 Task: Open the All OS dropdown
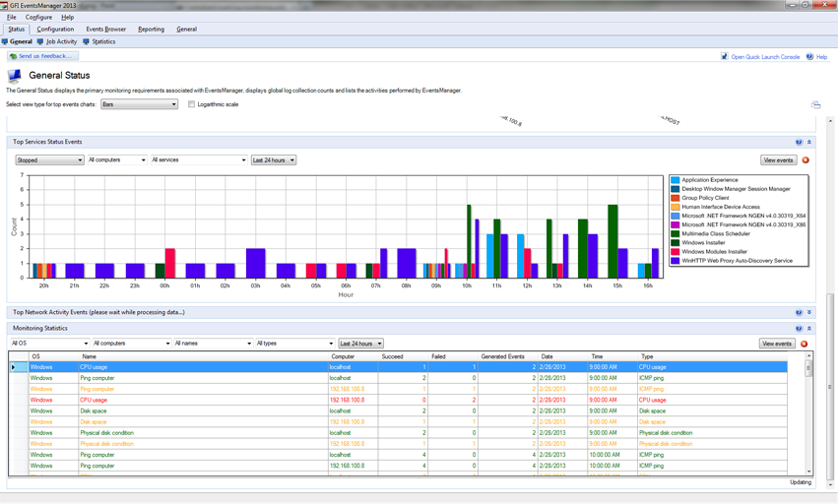(49, 344)
